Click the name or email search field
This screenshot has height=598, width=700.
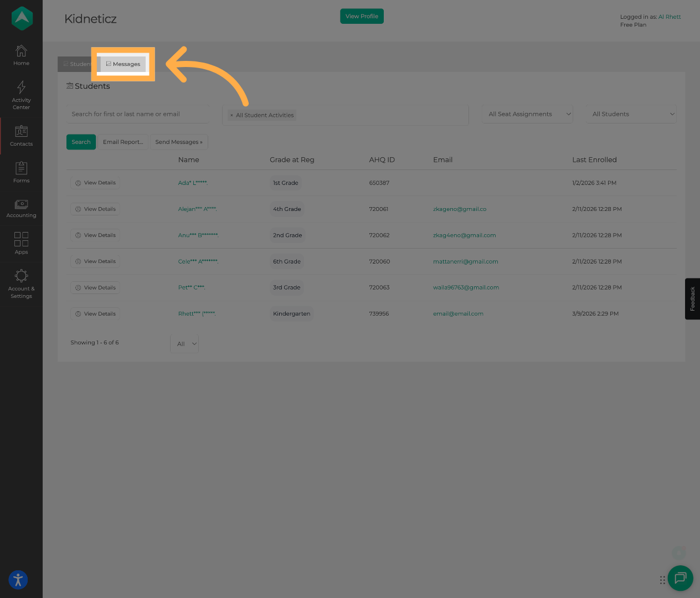point(137,114)
